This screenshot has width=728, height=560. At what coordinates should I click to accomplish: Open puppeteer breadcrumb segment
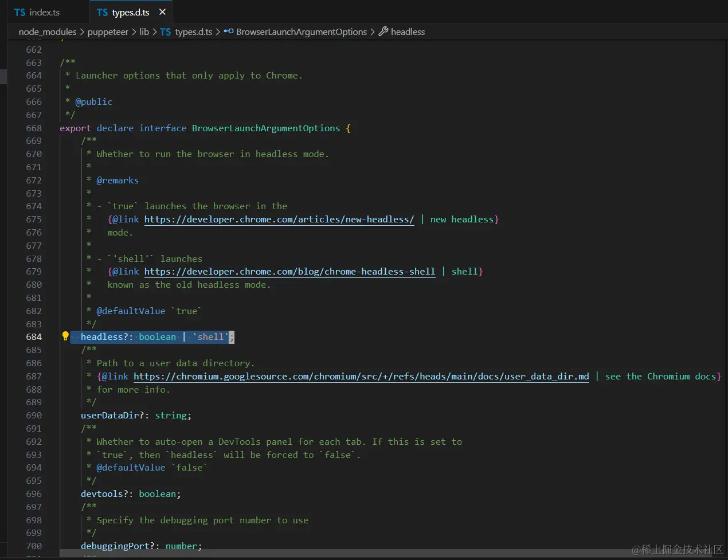[108, 32]
